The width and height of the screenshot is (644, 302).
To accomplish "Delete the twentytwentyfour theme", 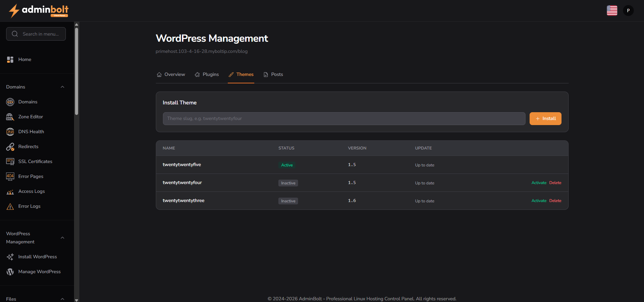I will click(555, 183).
